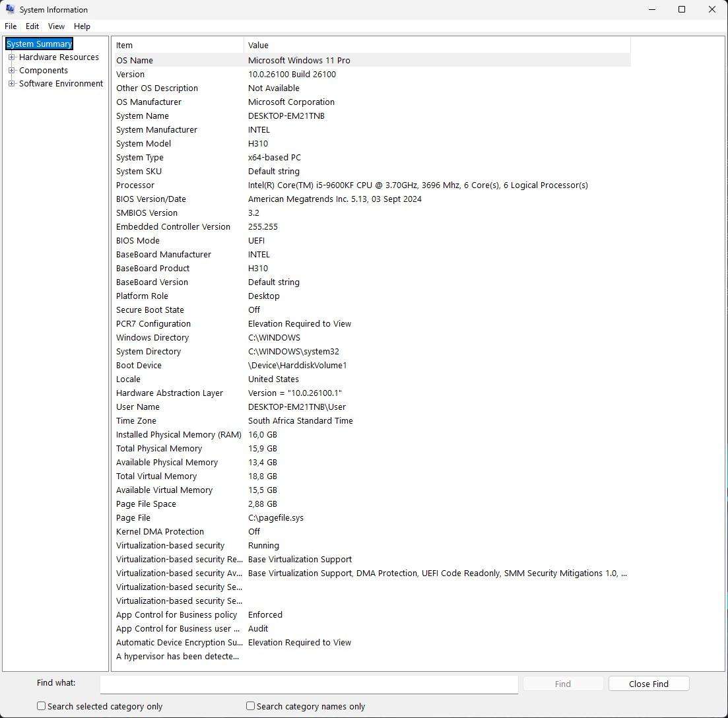Enable Search selected category only
Screen dimensions: 728x718
(41, 706)
